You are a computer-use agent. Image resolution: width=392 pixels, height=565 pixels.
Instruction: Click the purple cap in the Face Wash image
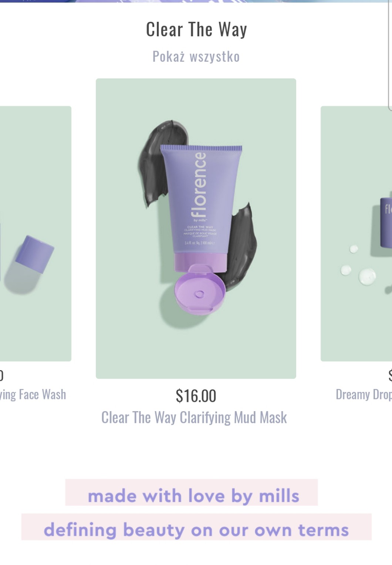[x=35, y=254]
